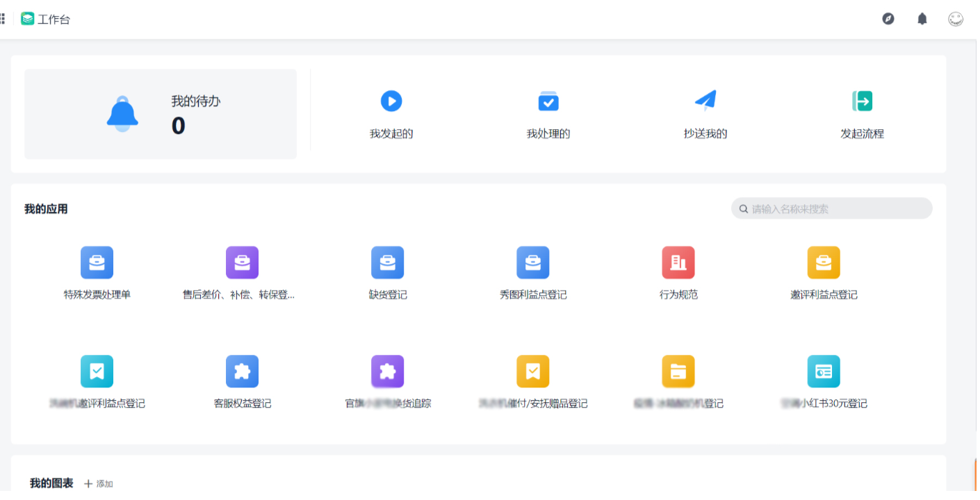Click the notification bell in top bar
This screenshot has height=500, width=980.
[x=922, y=19]
